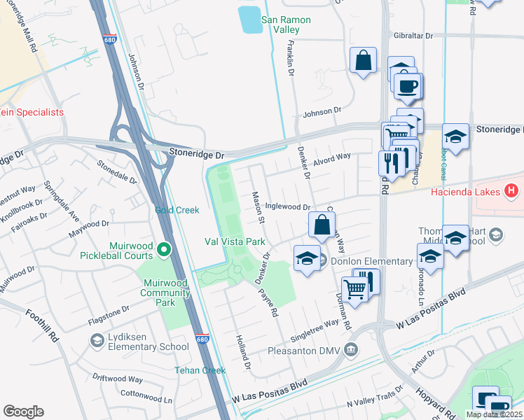Screen dimensions: 524x420
Task: Click the graduation cap marker near Stoneridge Dr
Action: (x=455, y=138)
